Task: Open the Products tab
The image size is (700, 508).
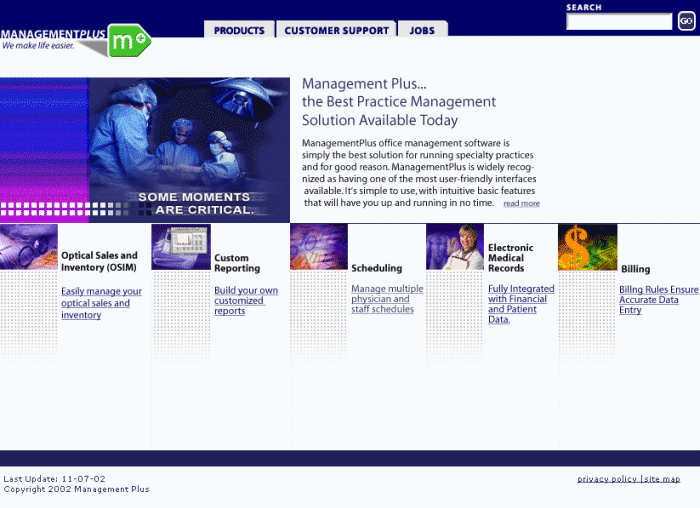Action: 239,29
